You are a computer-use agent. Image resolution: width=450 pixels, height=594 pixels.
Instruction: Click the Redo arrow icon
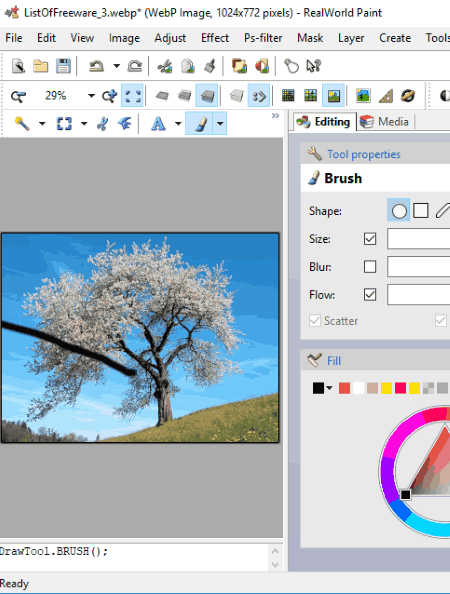[134, 66]
